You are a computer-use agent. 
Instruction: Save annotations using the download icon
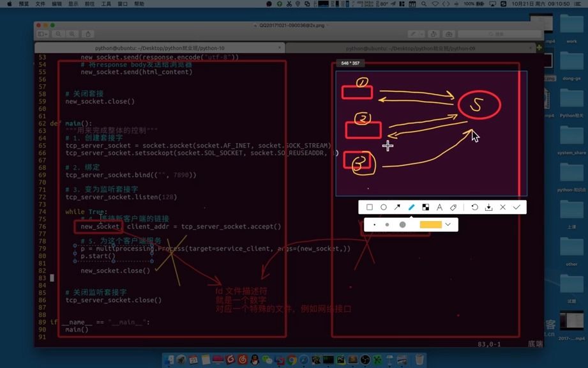point(489,207)
